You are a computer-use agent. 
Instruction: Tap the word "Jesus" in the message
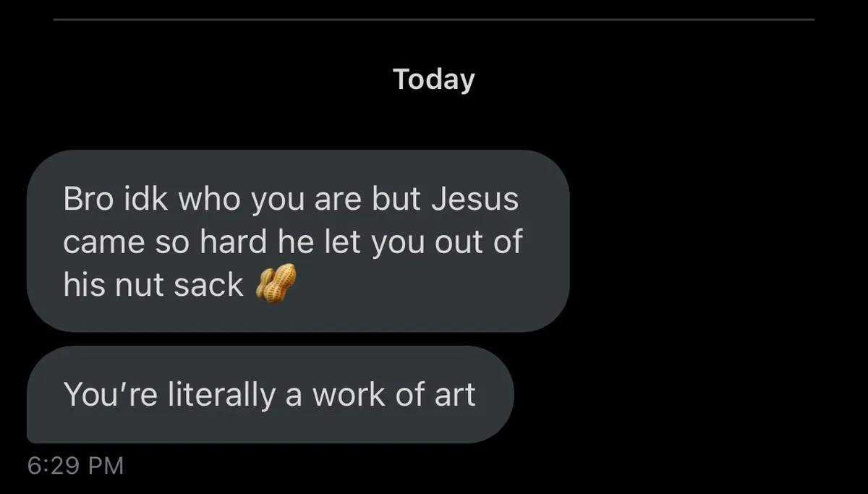475,200
